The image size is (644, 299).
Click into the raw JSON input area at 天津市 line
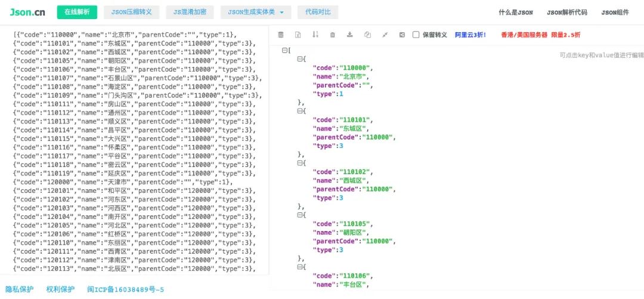(123, 182)
